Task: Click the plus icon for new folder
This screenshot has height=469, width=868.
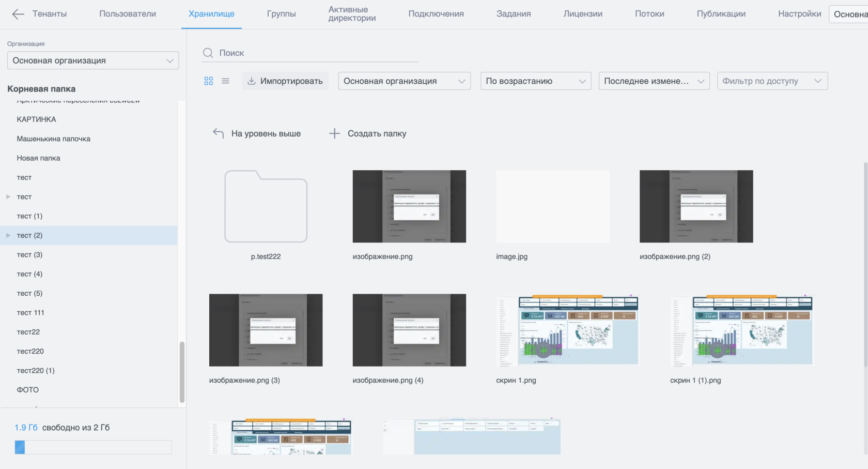Action: coord(335,133)
